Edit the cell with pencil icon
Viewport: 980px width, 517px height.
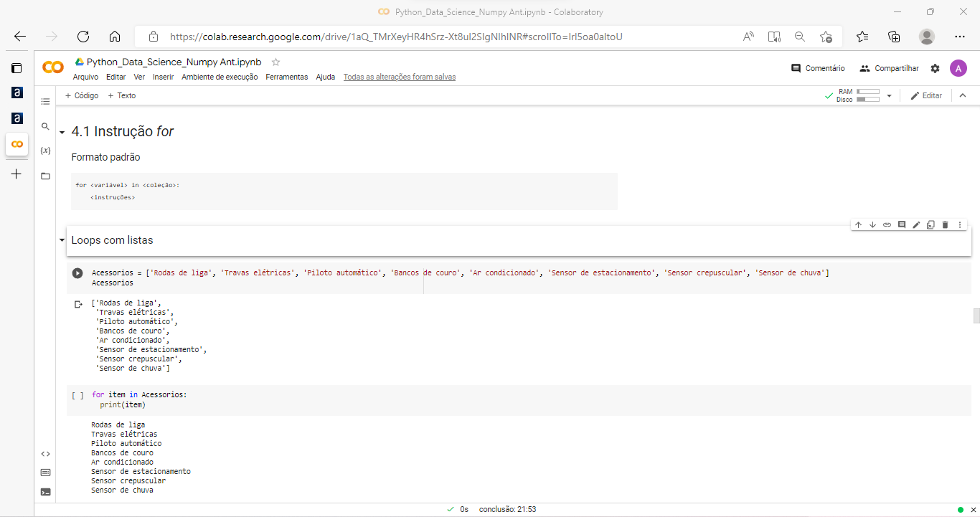(916, 225)
